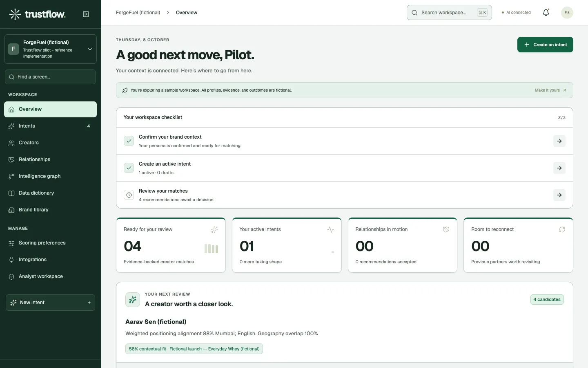Click the Brand library building icon
The height and width of the screenshot is (368, 588).
[11, 210]
